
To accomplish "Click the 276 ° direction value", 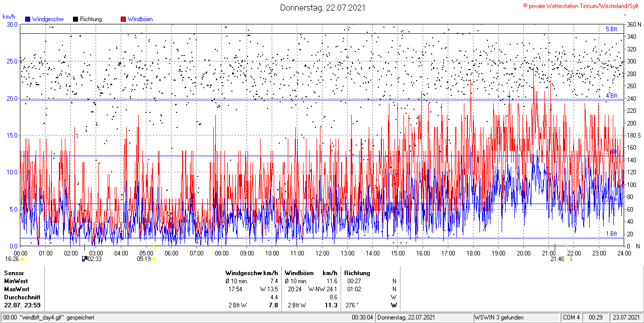I will [352, 305].
